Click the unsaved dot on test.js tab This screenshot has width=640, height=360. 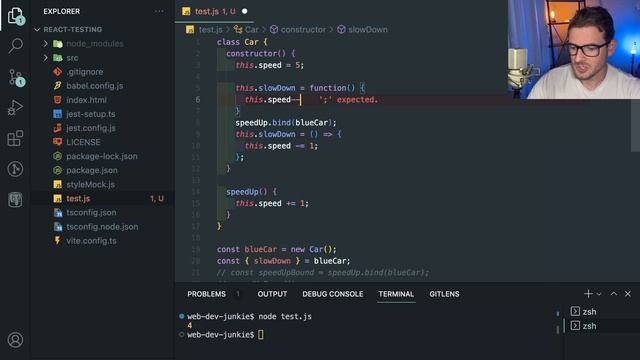tap(244, 11)
